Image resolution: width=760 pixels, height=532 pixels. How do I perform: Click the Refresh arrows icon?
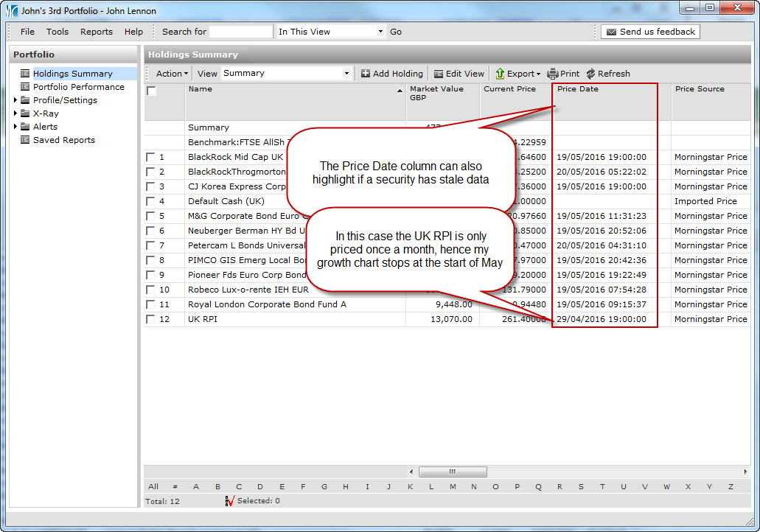pyautogui.click(x=590, y=74)
